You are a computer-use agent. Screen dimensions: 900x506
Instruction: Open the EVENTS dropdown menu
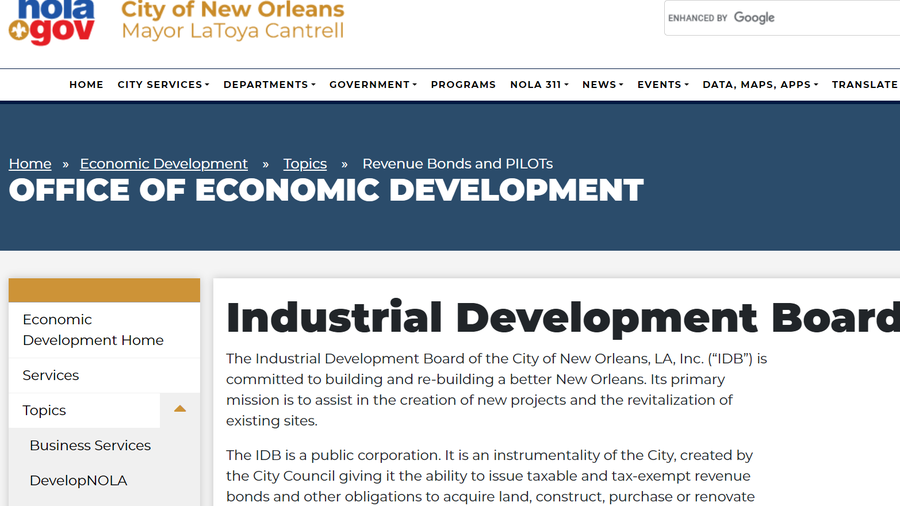coord(662,84)
